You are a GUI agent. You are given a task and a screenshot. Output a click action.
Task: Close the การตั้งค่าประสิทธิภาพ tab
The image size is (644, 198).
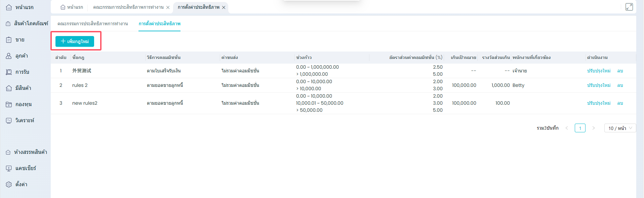[x=224, y=7]
